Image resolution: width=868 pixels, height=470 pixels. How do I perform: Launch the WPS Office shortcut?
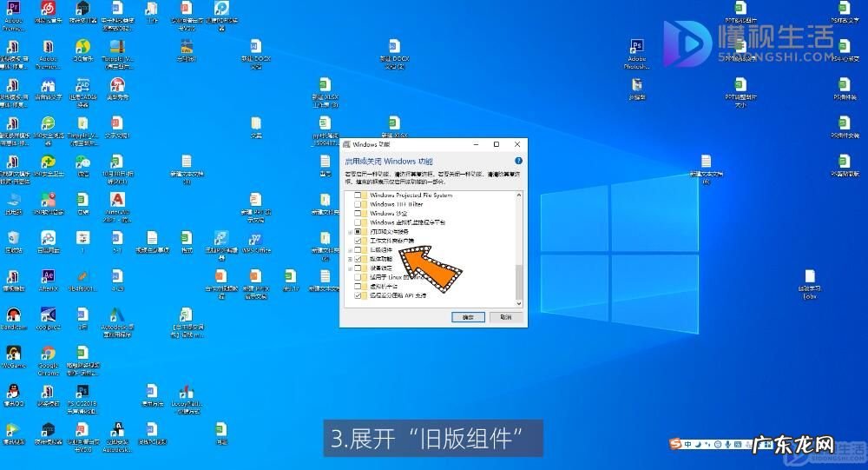[x=255, y=238]
